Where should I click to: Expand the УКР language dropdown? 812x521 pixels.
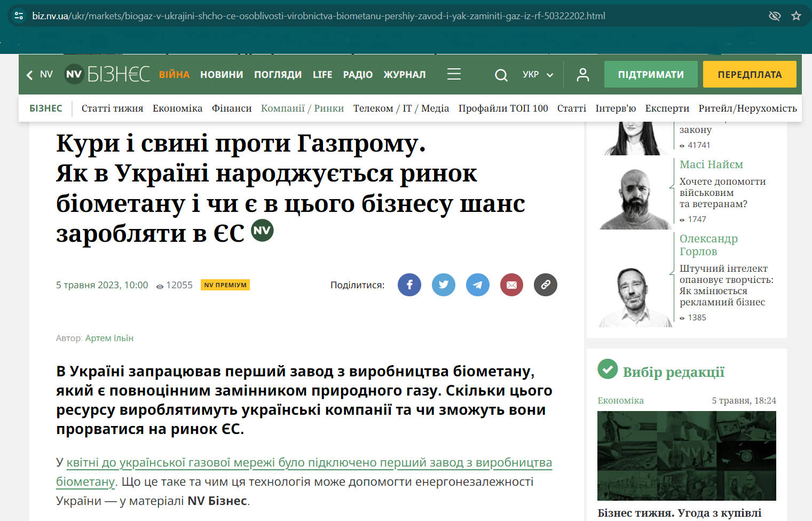538,75
